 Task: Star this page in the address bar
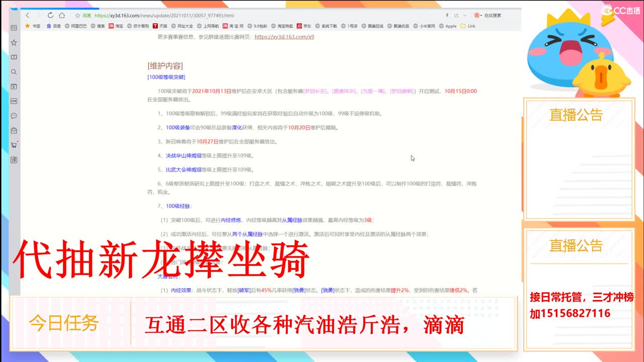[77, 16]
